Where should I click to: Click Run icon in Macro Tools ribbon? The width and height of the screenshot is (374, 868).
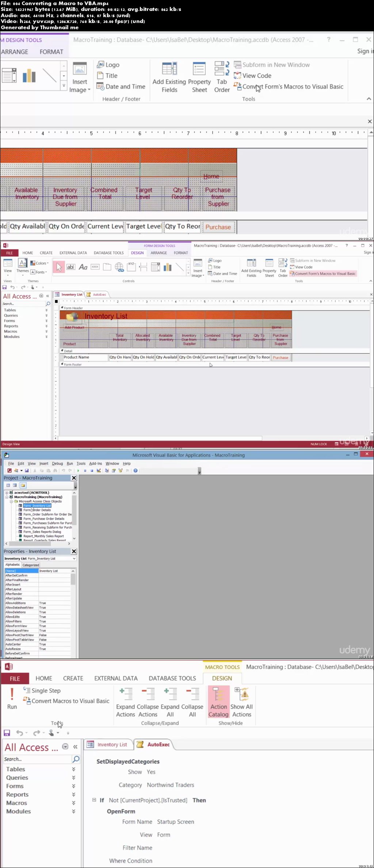click(12, 698)
